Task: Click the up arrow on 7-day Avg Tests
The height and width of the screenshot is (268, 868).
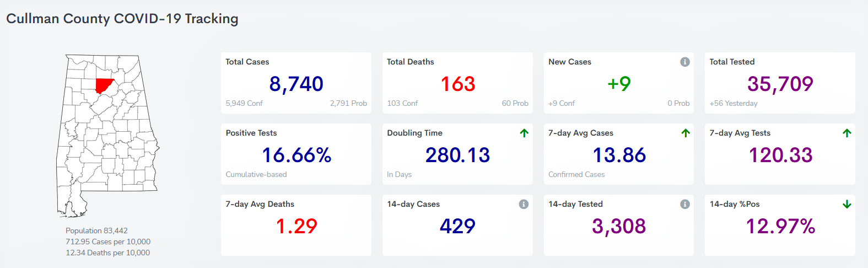Action: pos(847,133)
